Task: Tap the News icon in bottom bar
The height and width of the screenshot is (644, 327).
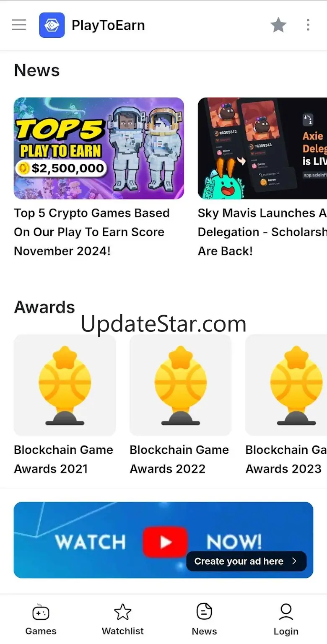Action: 205,612
